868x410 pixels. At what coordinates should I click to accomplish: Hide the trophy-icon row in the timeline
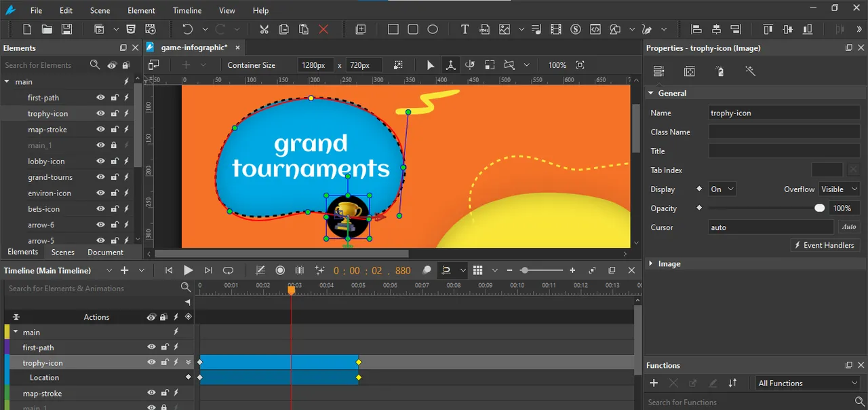tap(152, 362)
